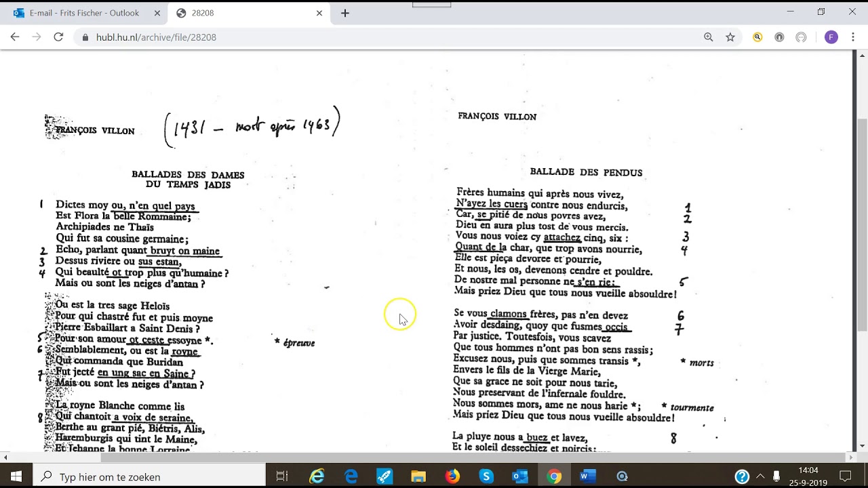Reload the current page

(x=58, y=37)
